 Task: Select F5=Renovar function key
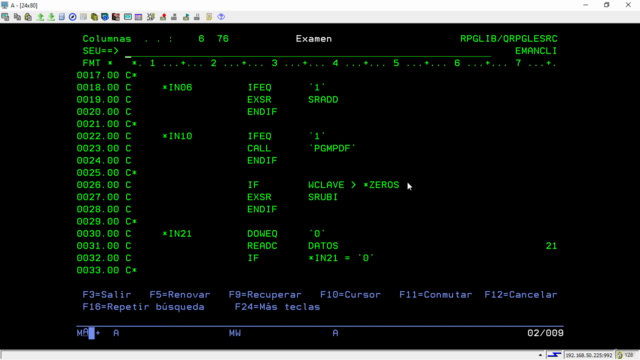click(180, 295)
